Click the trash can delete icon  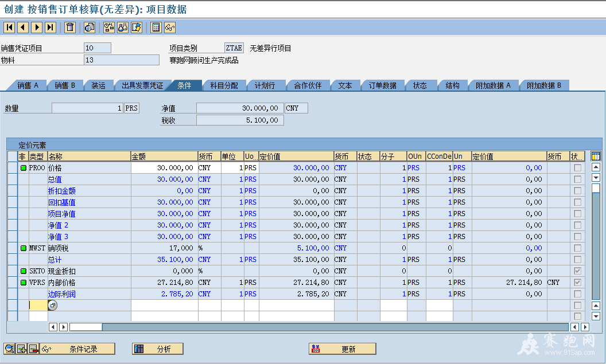70,28
